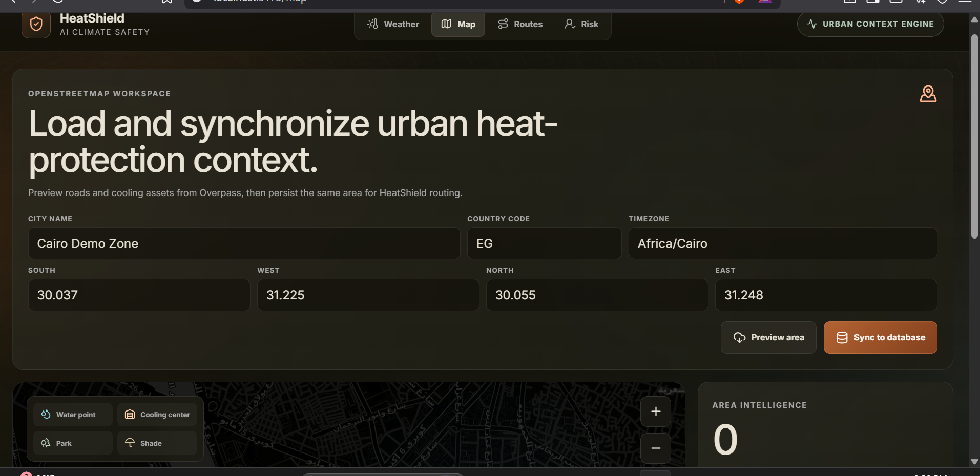Click the scrollbar up arrow
Image resolution: width=980 pixels, height=476 pixels.
pyautogui.click(x=974, y=19)
